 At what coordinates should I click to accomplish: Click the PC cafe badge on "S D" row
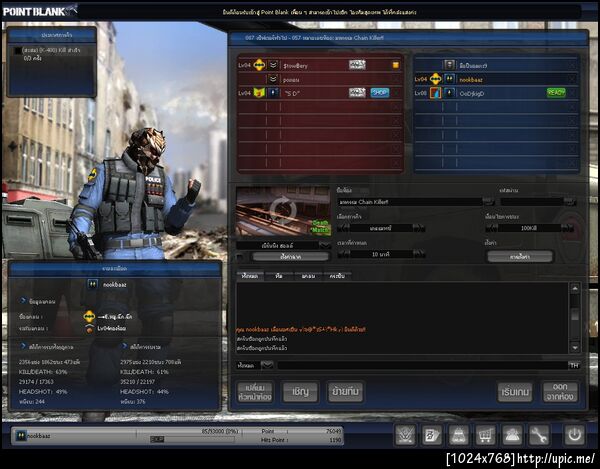pos(357,93)
